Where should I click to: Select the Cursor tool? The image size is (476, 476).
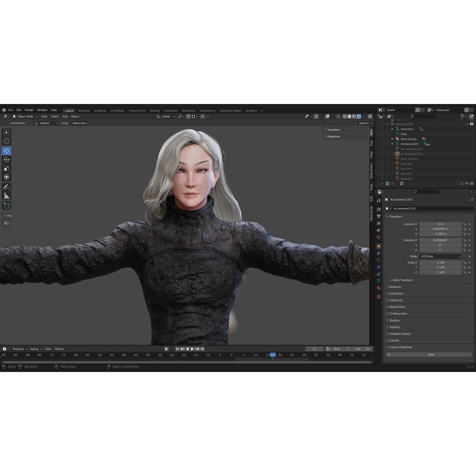point(6,141)
